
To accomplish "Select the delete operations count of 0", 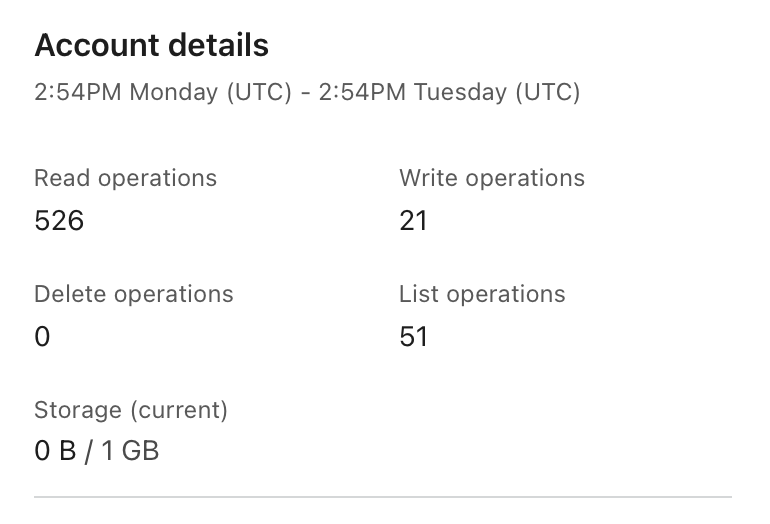I will (x=42, y=336).
